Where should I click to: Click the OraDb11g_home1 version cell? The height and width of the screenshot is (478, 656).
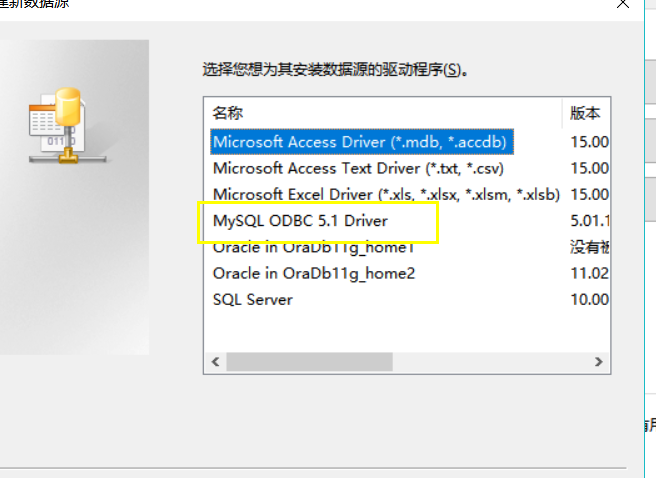point(588,246)
